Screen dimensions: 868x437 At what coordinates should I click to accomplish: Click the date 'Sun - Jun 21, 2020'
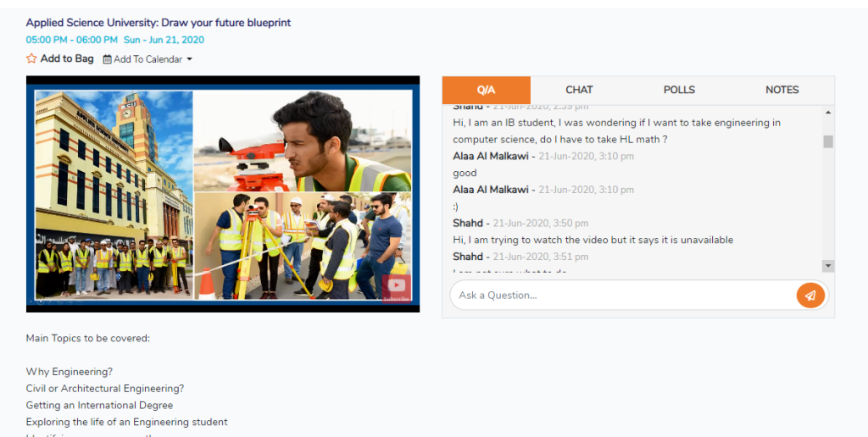(164, 40)
